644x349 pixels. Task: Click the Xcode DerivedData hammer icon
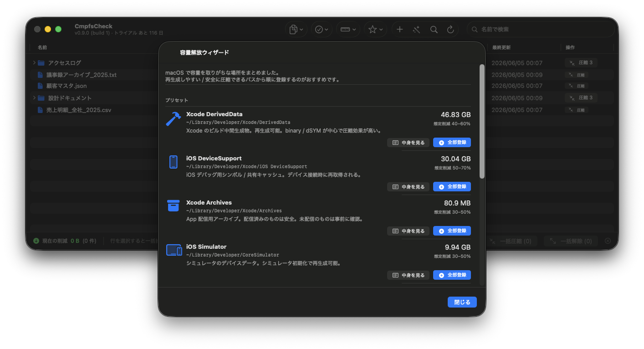(174, 119)
